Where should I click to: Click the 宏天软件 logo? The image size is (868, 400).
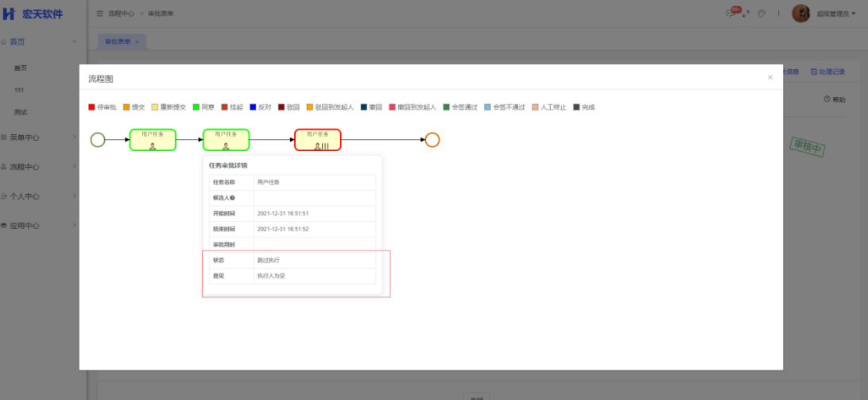coord(32,14)
